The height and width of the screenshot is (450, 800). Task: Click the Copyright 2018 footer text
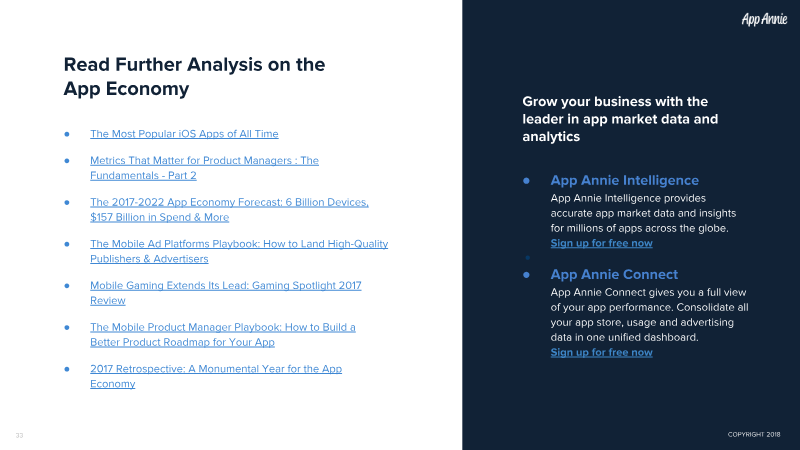(760, 435)
